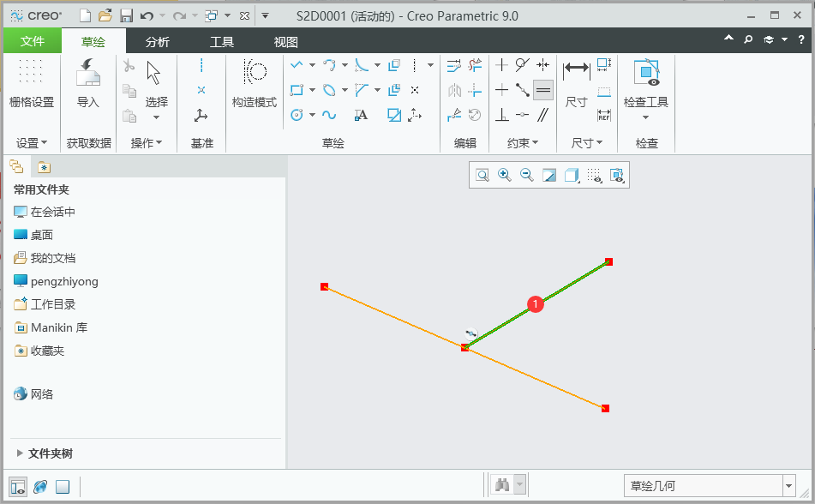Toggle the navigator panel display icon
815x504 pixels.
pos(18,487)
